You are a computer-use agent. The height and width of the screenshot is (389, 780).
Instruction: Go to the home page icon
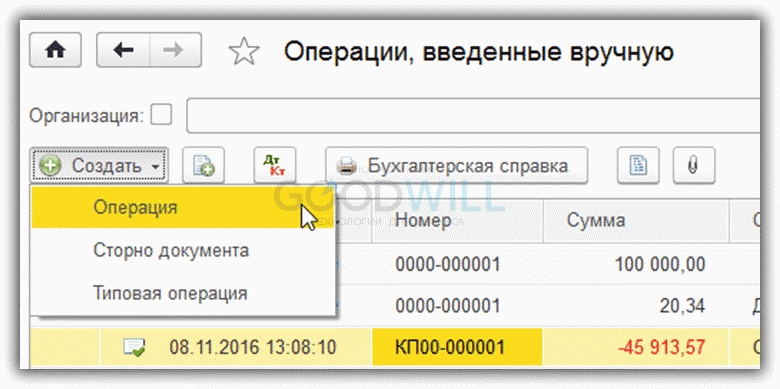pyautogui.click(x=55, y=50)
